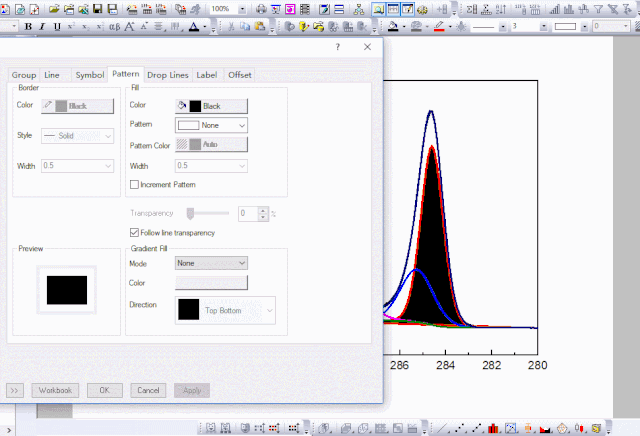Click the line plot icon in bottom toolbar

click(443, 428)
